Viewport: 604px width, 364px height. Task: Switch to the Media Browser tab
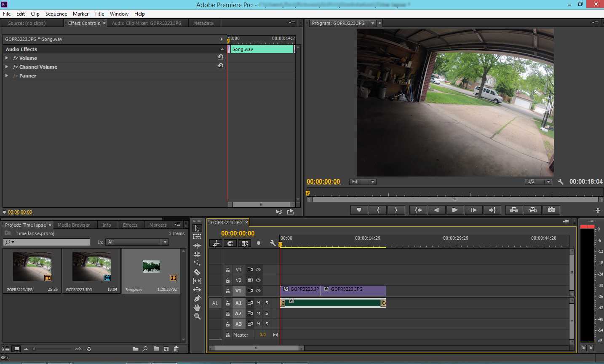pos(74,225)
